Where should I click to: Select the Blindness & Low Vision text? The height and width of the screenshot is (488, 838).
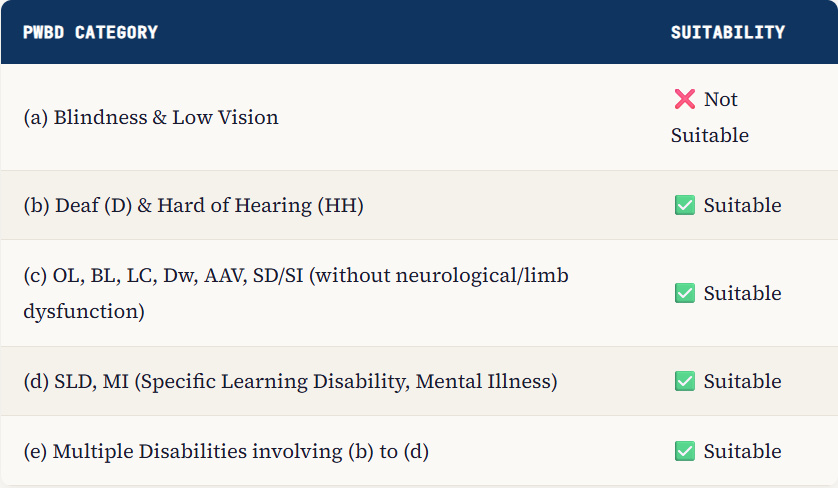tap(151, 117)
